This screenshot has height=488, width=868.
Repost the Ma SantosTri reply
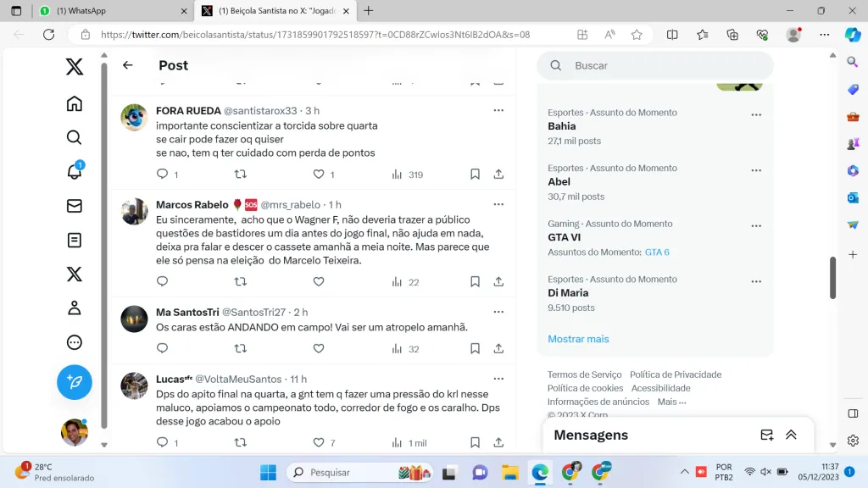tap(240, 348)
